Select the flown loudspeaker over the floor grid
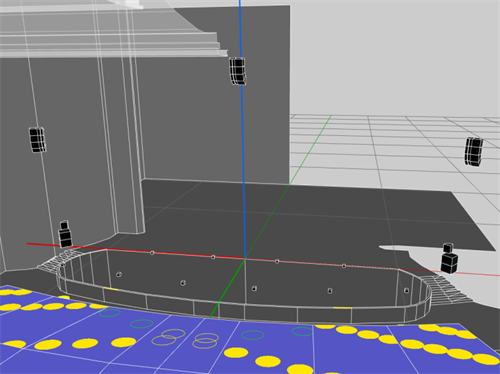This screenshot has height=374, width=500. (474, 152)
